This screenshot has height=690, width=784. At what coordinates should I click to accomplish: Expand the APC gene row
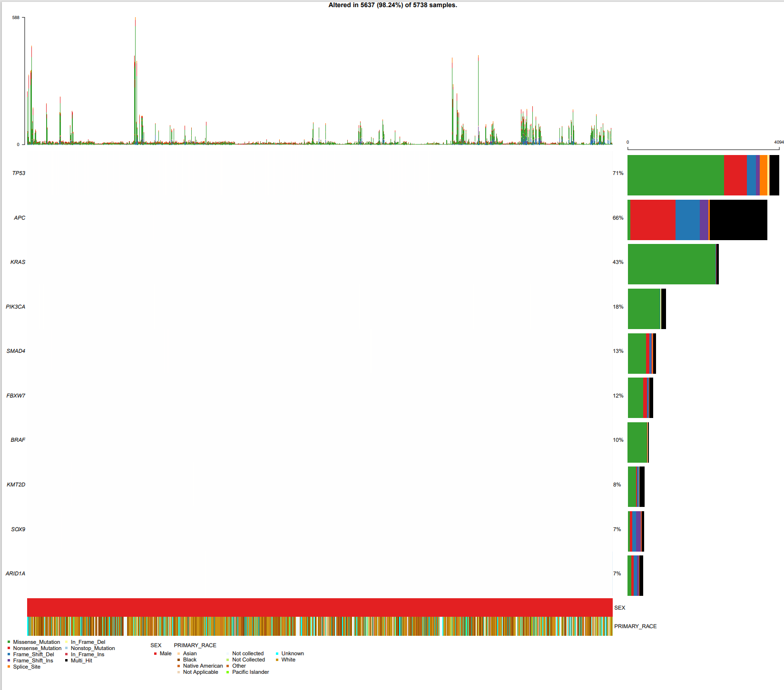coord(19,217)
